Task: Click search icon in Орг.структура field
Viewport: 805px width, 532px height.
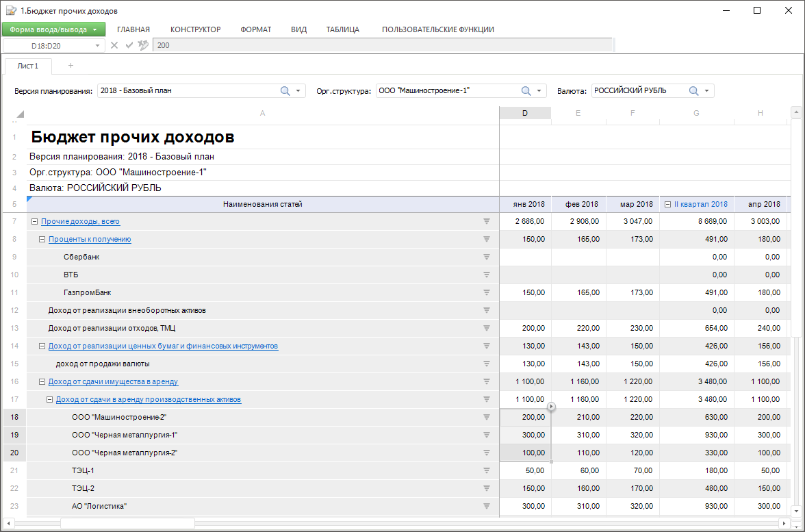Action: click(x=526, y=90)
